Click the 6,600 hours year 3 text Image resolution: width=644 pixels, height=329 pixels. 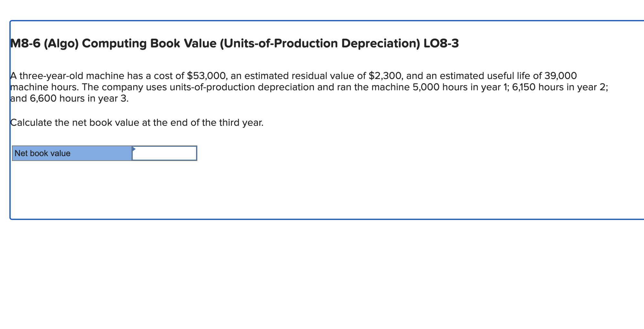[x=44, y=98]
